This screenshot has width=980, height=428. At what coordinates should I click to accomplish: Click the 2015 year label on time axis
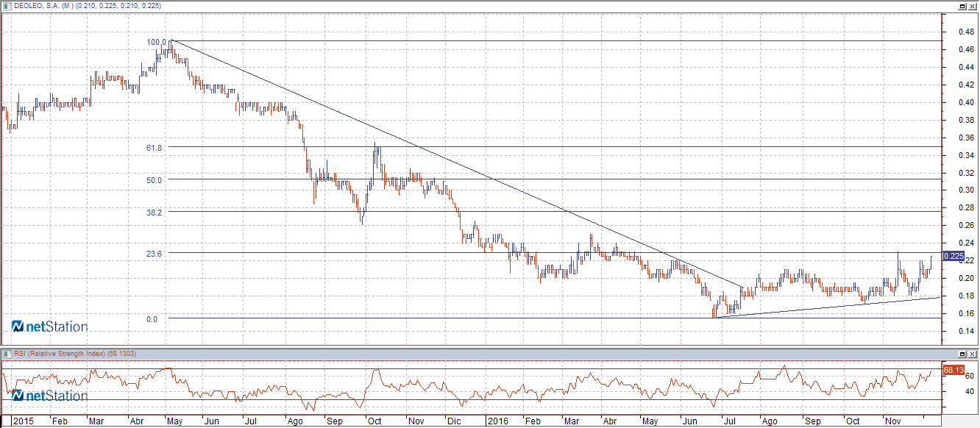[24, 421]
